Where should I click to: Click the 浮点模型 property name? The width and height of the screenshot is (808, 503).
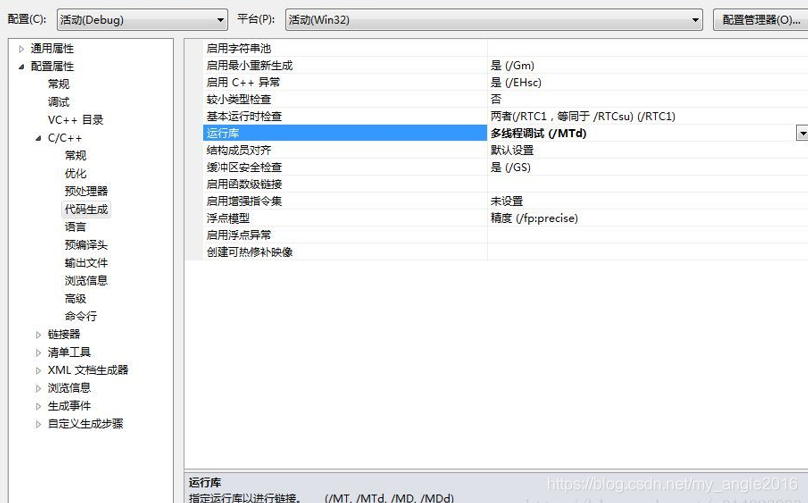(x=228, y=219)
